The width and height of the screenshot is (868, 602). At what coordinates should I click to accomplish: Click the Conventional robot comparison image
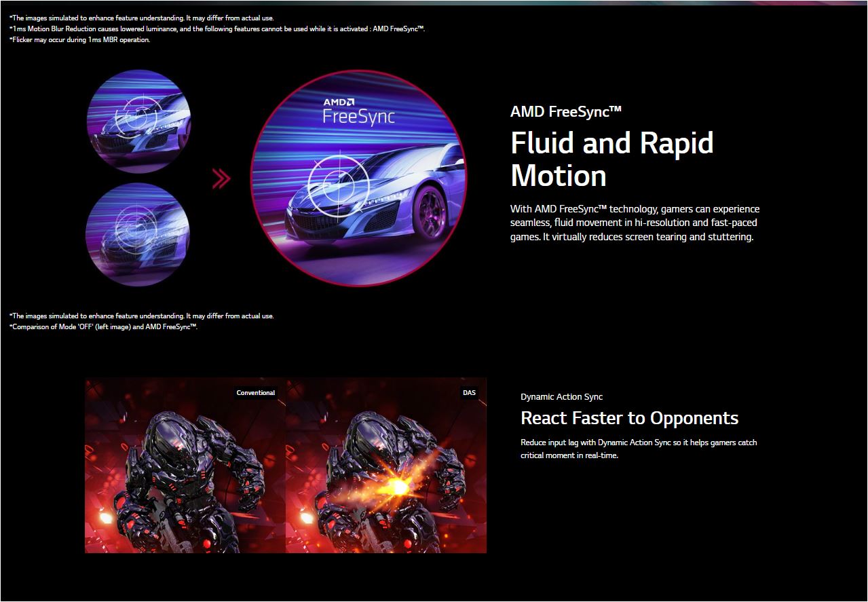(185, 466)
